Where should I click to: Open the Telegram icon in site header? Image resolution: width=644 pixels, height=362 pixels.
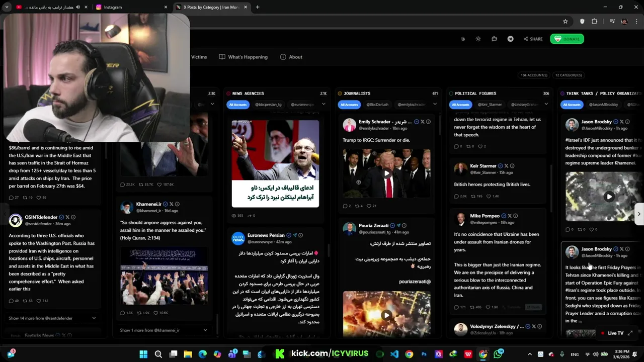[510, 39]
